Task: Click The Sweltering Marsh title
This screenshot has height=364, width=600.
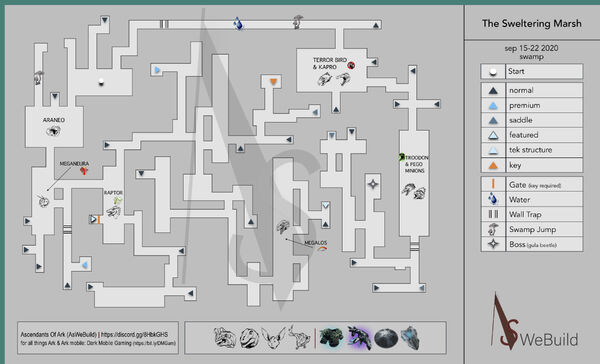Action: click(x=532, y=23)
